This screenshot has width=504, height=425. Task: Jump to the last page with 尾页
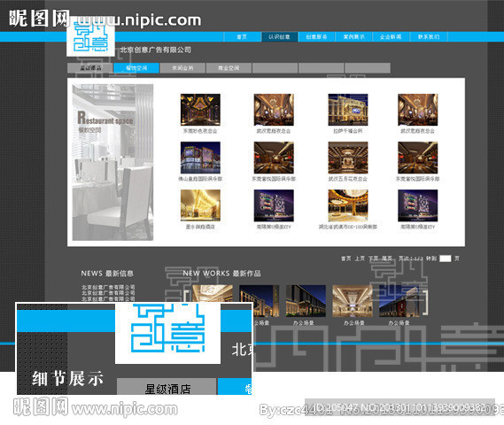(387, 259)
